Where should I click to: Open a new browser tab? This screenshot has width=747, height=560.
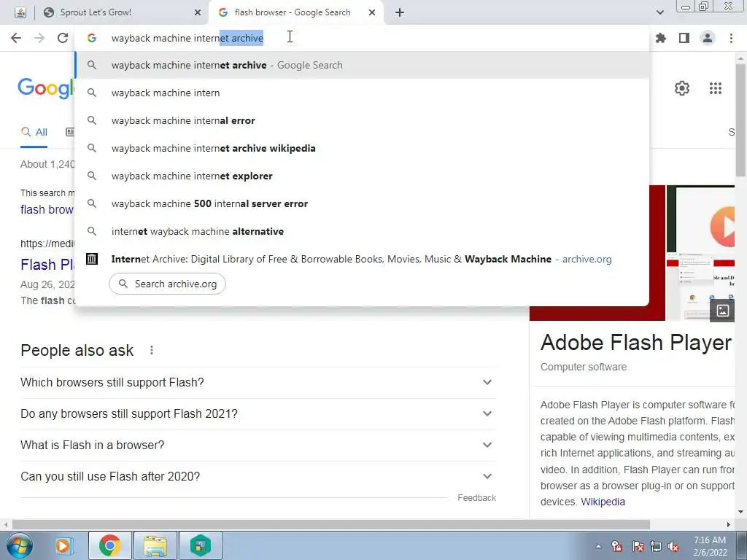[x=400, y=12]
